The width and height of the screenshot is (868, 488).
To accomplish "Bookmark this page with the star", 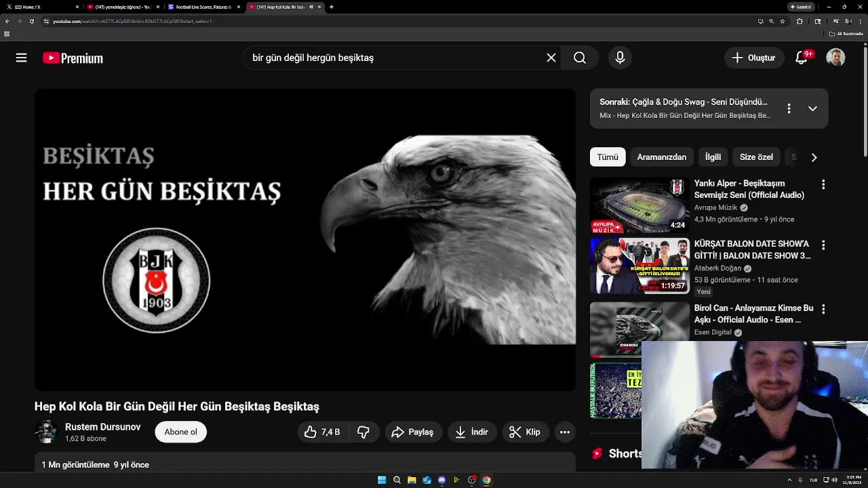I will (783, 21).
